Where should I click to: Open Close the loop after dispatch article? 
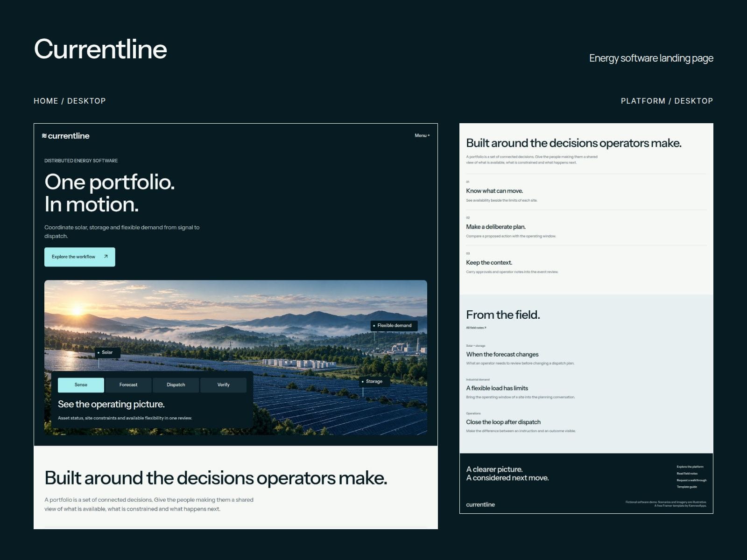pyautogui.click(x=503, y=422)
